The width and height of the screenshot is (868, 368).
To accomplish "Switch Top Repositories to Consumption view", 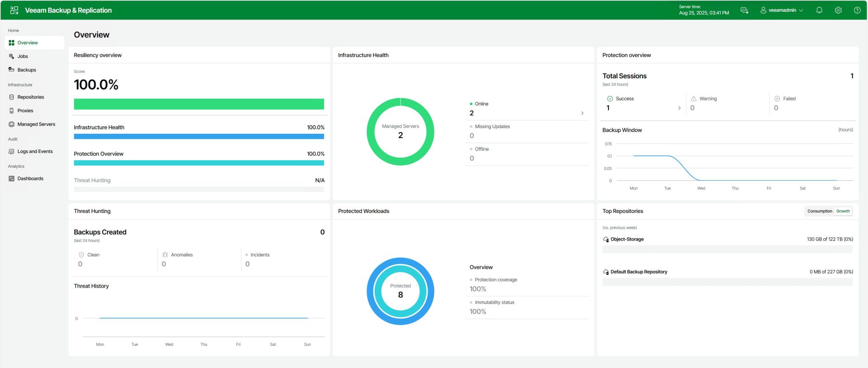I will 820,211.
